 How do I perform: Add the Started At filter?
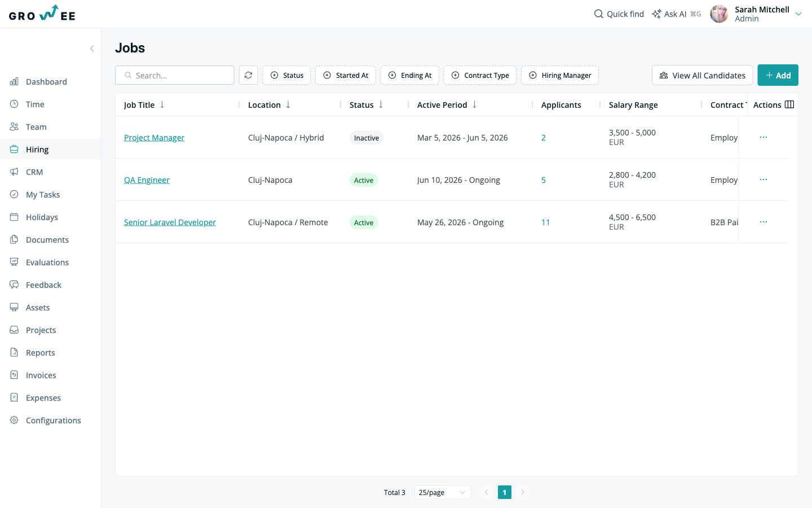click(346, 75)
